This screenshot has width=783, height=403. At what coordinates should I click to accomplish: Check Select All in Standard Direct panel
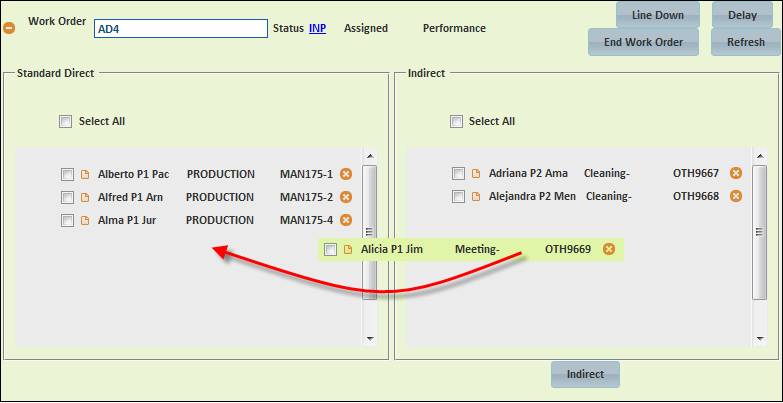[65, 121]
